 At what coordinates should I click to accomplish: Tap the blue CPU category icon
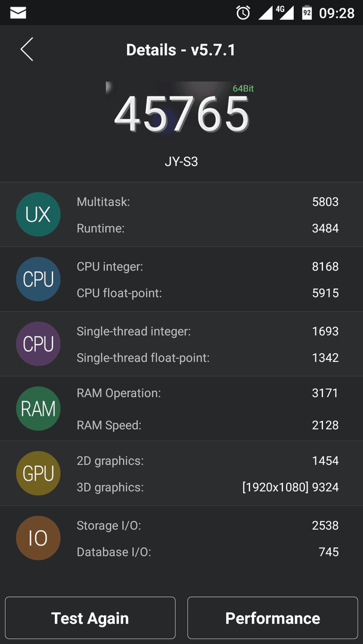tap(38, 279)
